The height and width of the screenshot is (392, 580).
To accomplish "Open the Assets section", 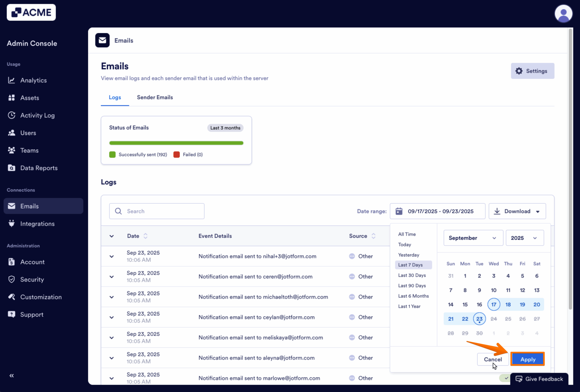I will pos(29,98).
